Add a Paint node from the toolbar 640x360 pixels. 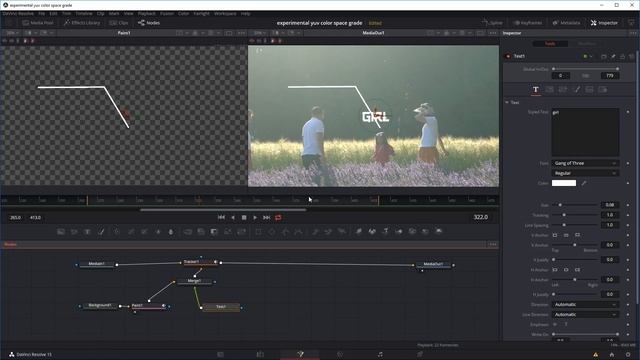(101, 231)
